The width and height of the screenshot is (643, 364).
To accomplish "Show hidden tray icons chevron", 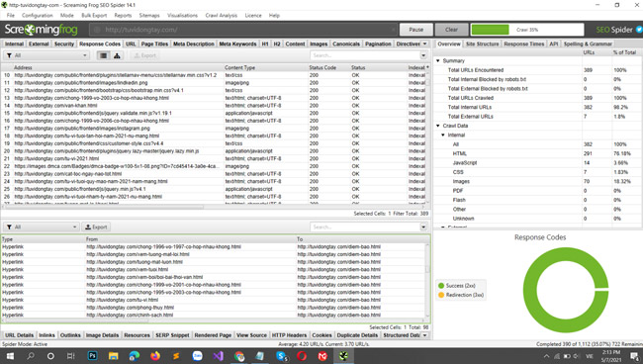I will [x=546, y=356].
